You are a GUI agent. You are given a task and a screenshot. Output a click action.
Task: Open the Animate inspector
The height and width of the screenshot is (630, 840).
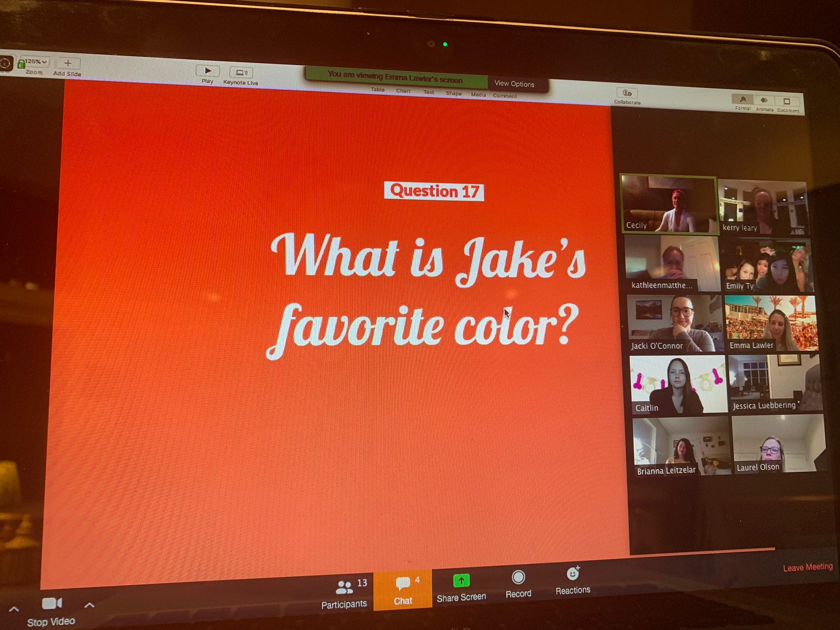(x=764, y=100)
